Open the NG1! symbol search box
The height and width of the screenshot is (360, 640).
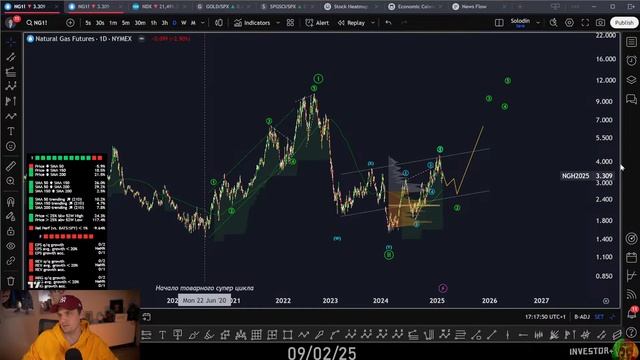[x=37, y=23]
